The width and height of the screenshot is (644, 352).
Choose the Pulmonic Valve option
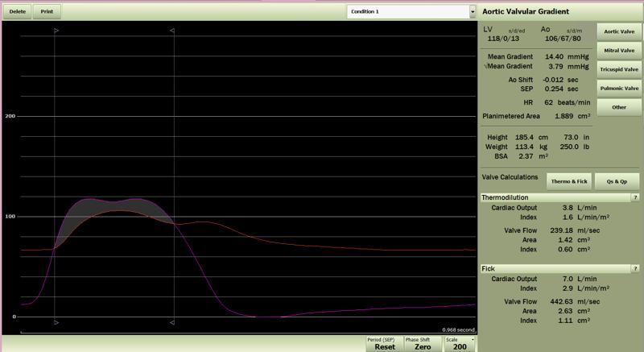tap(618, 88)
